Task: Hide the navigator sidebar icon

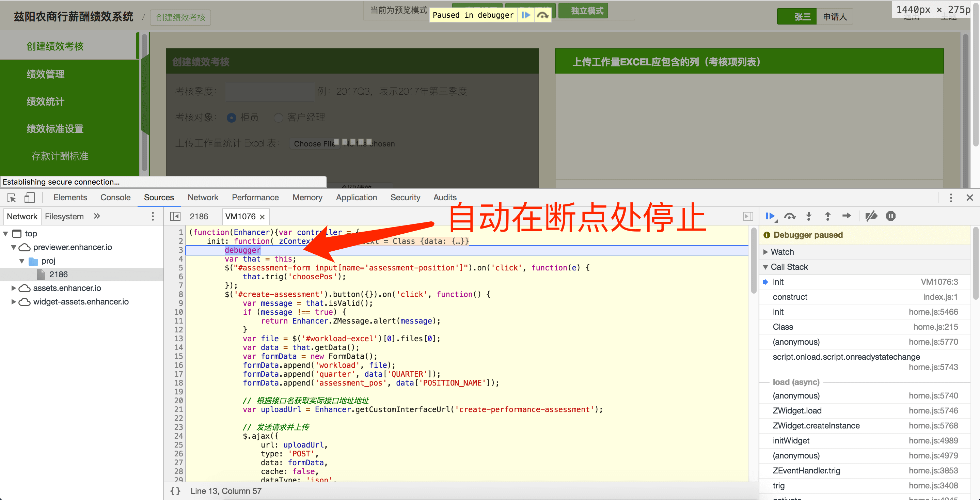Action: point(175,216)
